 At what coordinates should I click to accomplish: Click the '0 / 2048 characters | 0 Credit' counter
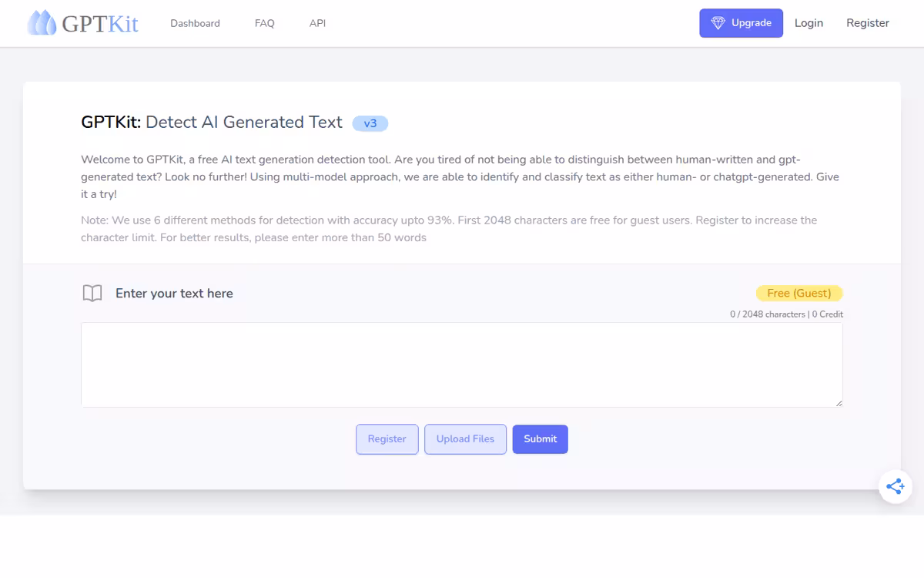click(x=786, y=314)
